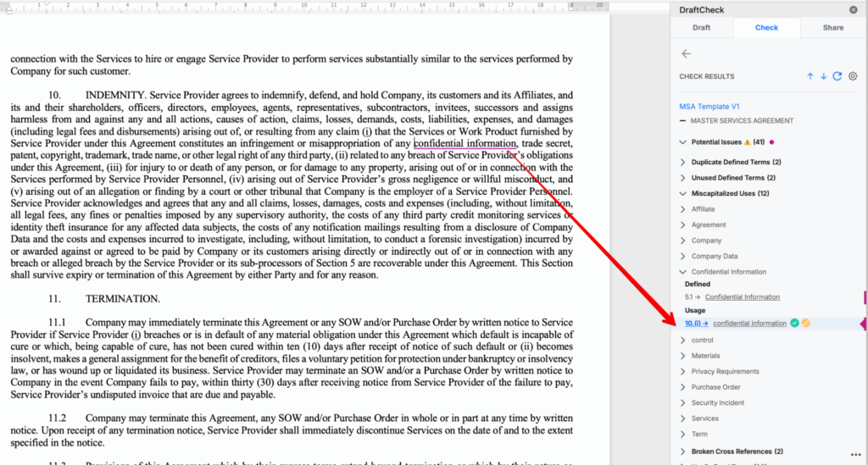Close the DraftCheck panel

(x=854, y=10)
